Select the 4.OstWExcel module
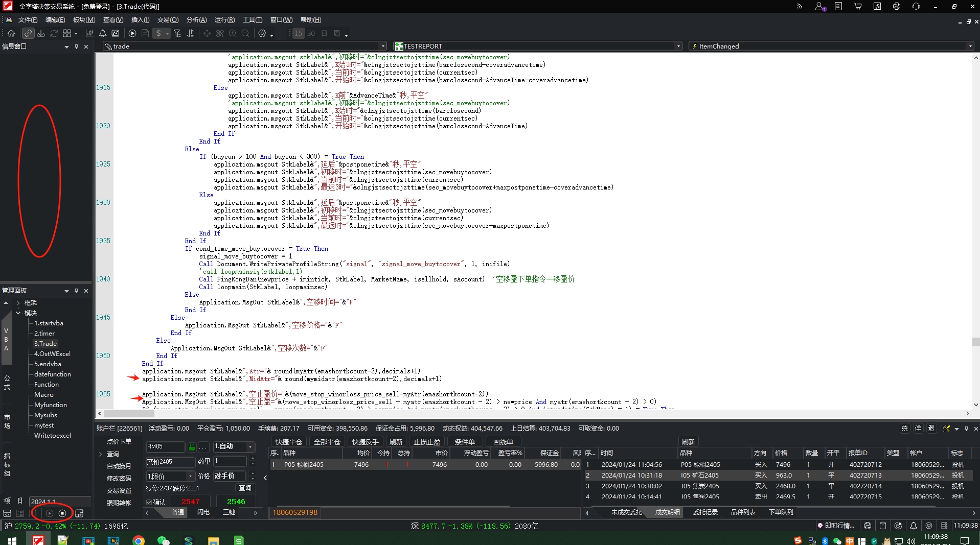 coord(52,354)
